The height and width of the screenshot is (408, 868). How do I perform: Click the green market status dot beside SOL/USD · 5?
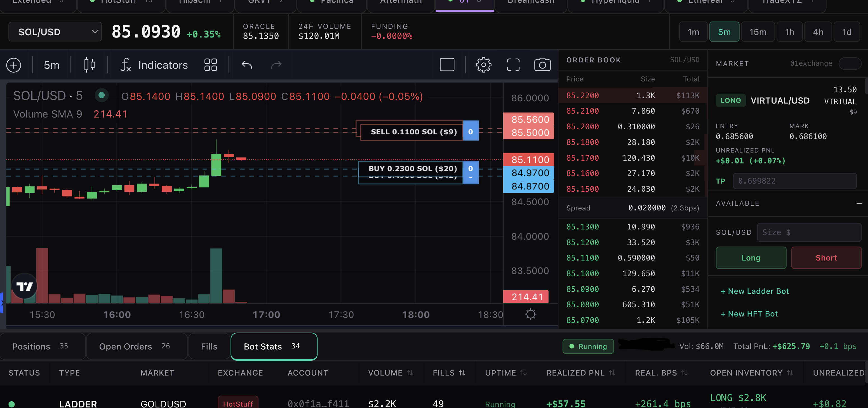tap(102, 95)
